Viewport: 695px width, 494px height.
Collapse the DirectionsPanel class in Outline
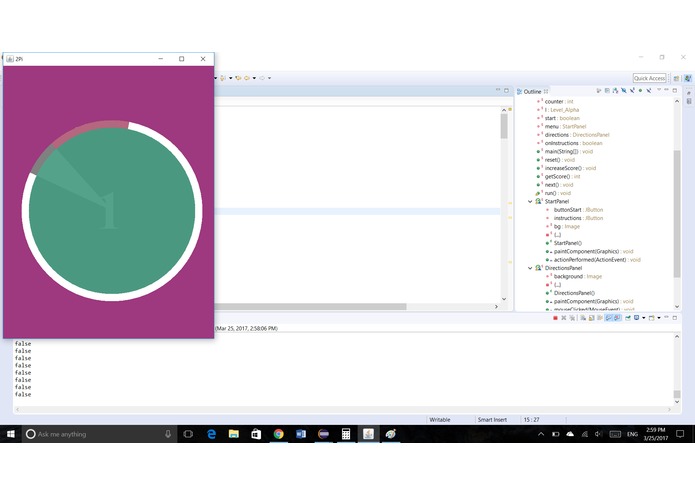point(530,268)
